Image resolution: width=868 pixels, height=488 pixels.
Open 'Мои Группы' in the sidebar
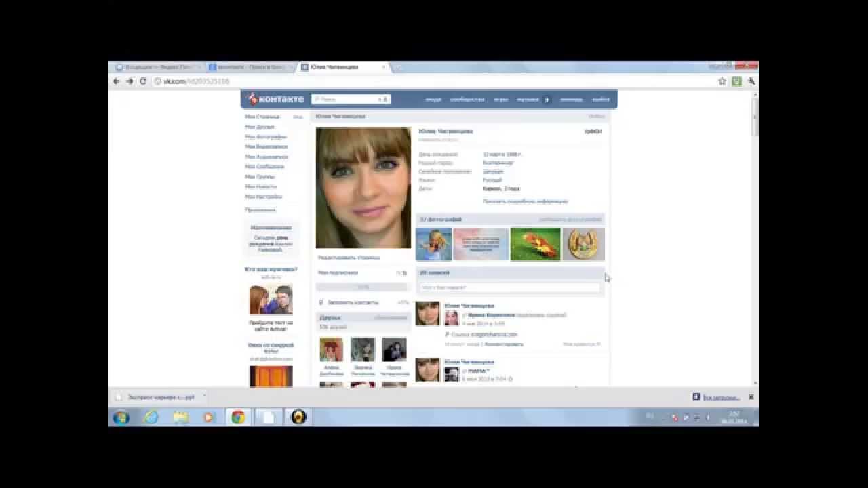(x=260, y=176)
